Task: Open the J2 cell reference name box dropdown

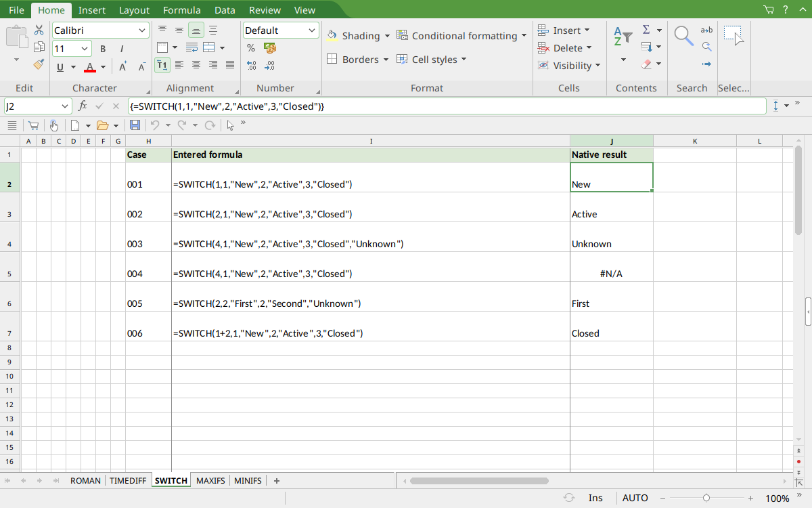Action: coord(65,106)
